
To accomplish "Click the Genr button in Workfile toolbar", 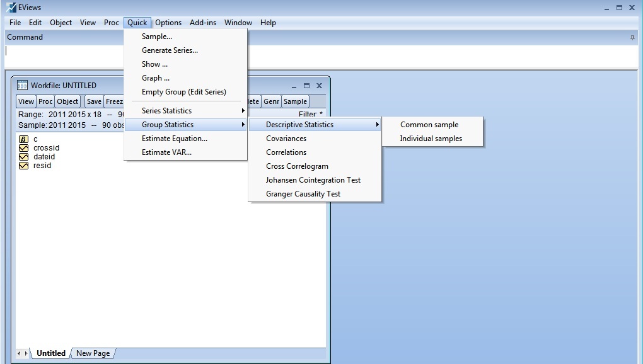I will pos(272,101).
